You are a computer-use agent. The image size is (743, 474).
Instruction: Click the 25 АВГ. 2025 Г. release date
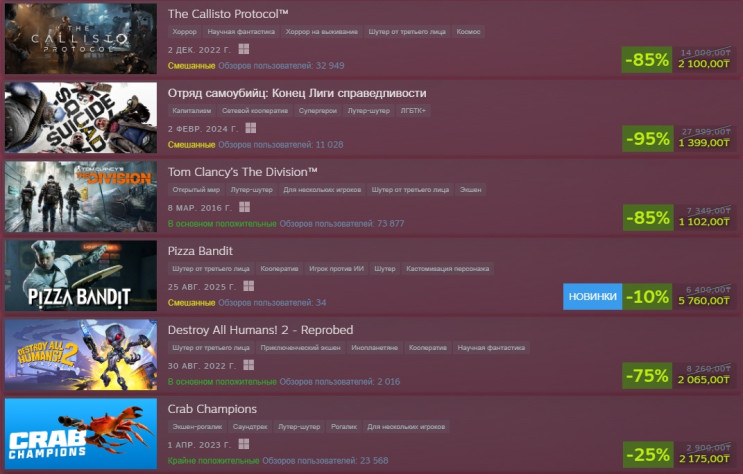tap(202, 287)
